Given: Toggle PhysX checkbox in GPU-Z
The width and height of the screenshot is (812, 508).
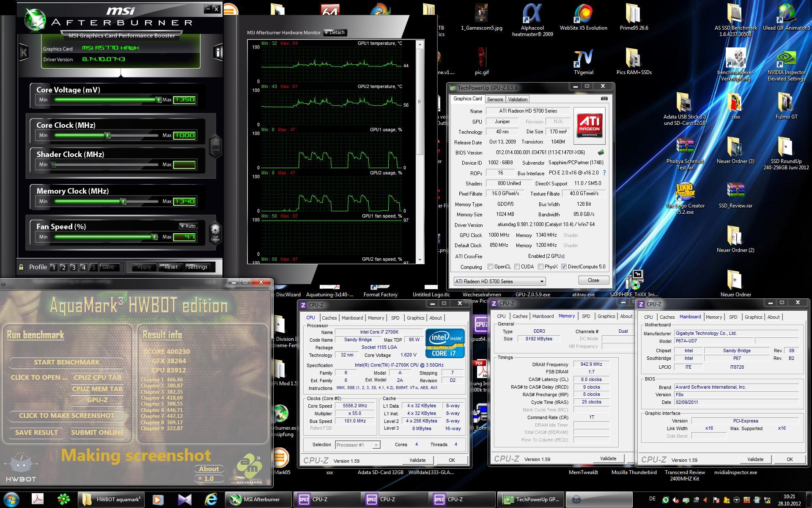Looking at the screenshot, I should coord(540,267).
